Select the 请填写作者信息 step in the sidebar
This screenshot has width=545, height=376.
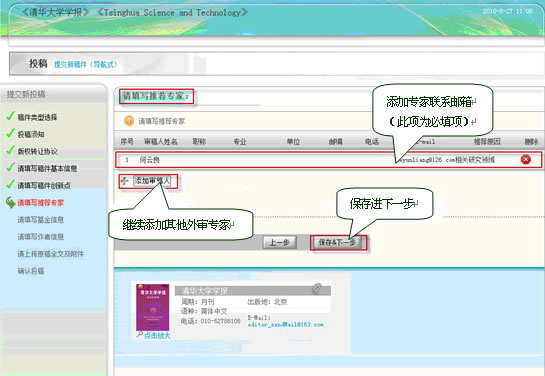click(x=41, y=237)
